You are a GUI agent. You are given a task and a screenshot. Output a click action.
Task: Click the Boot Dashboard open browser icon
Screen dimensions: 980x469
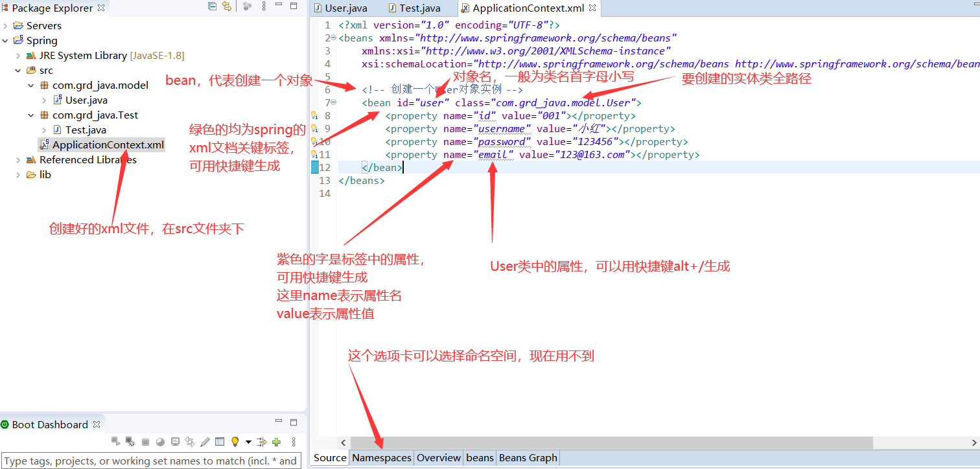point(160,442)
